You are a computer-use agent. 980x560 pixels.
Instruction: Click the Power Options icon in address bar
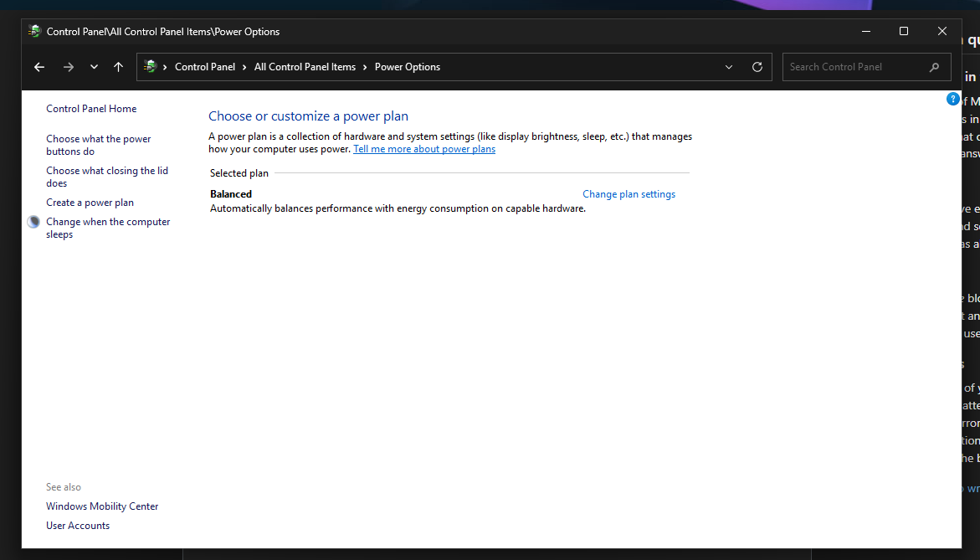point(150,66)
